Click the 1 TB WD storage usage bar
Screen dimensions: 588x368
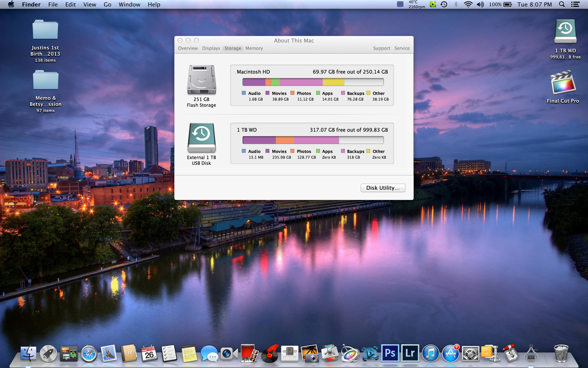pyautogui.click(x=313, y=140)
